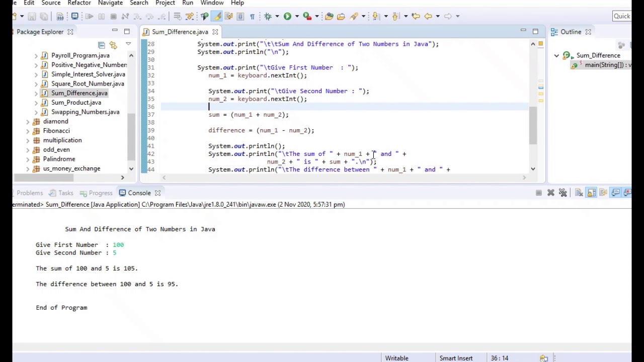Image resolution: width=644 pixels, height=362 pixels.
Task: Click the Run Last Tool (external tools) icon
Action: point(306,17)
